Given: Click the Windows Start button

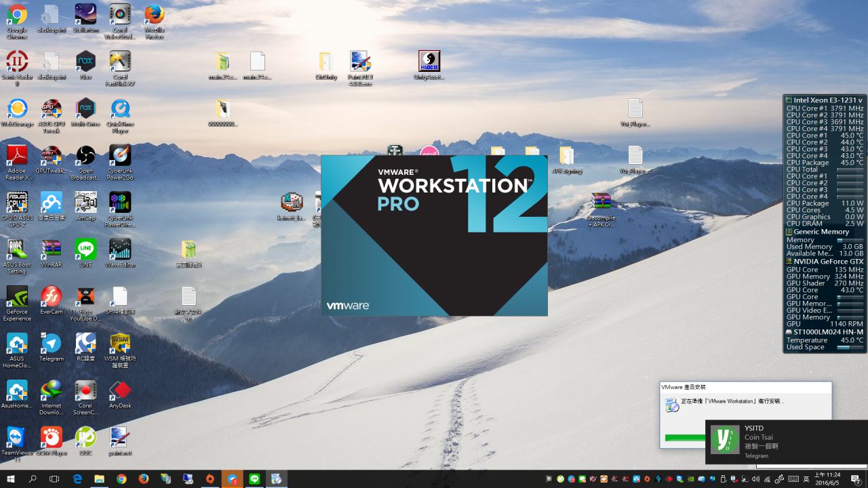Looking at the screenshot, I should coord(11,479).
